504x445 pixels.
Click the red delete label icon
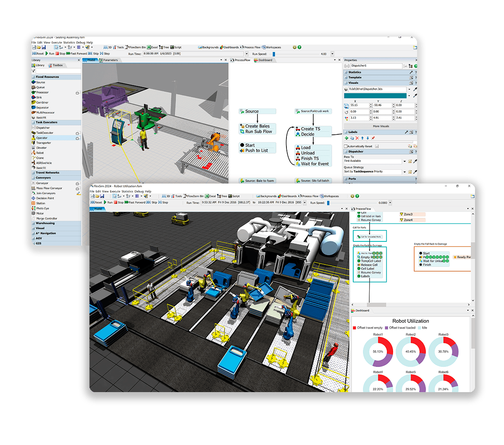coord(357,138)
